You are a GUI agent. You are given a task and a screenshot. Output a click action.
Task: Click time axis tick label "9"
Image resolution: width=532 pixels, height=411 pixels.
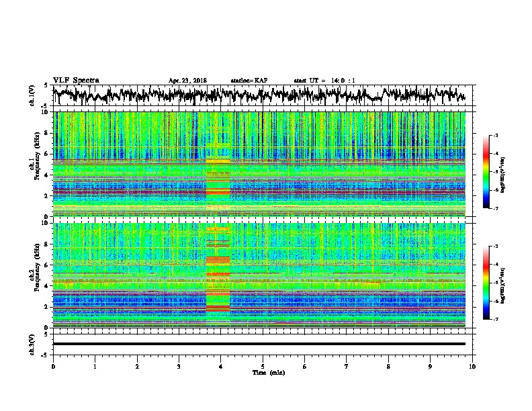click(x=430, y=367)
